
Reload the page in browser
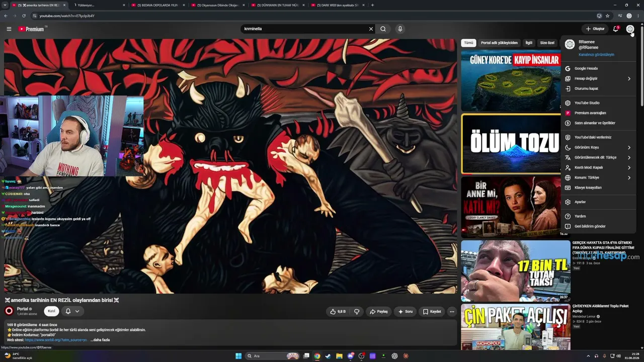click(x=24, y=16)
